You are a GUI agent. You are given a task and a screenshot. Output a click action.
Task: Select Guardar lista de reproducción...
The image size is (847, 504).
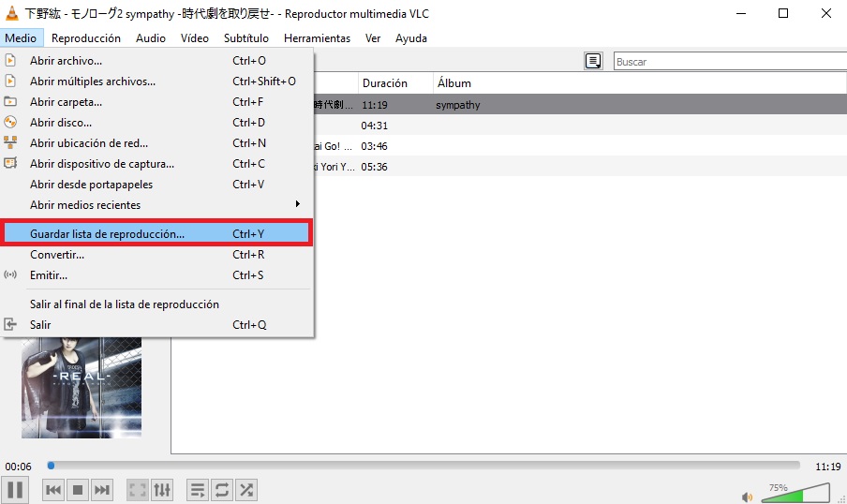(156, 233)
